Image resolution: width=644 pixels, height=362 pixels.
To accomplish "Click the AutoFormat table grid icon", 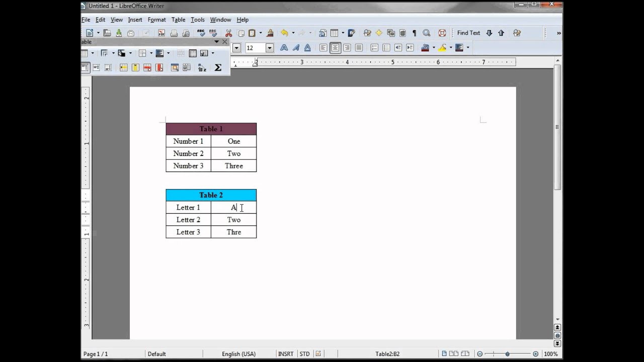I will [x=175, y=67].
